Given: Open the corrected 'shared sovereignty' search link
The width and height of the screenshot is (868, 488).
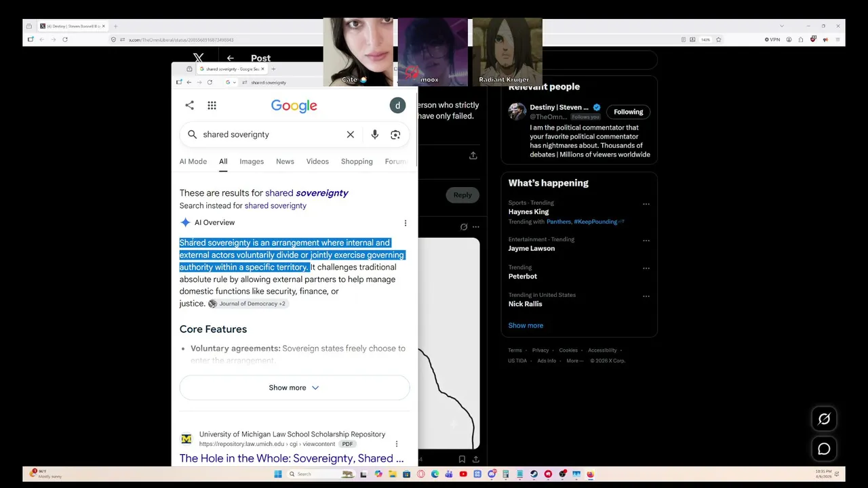Looking at the screenshot, I should click(x=307, y=193).
